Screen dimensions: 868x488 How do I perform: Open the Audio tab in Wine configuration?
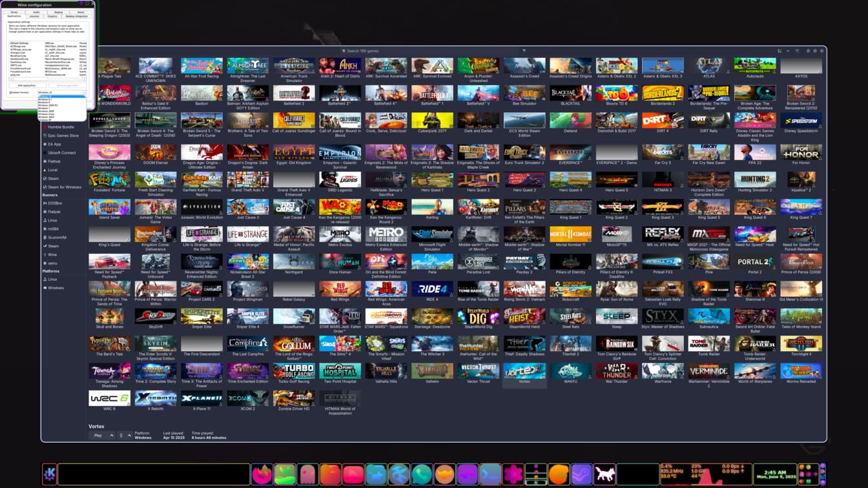pos(36,12)
